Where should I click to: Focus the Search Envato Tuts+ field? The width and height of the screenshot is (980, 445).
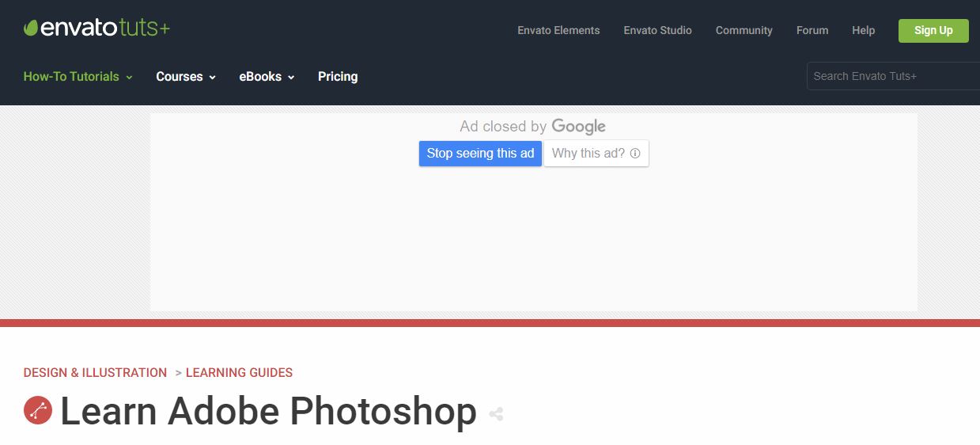coord(893,76)
